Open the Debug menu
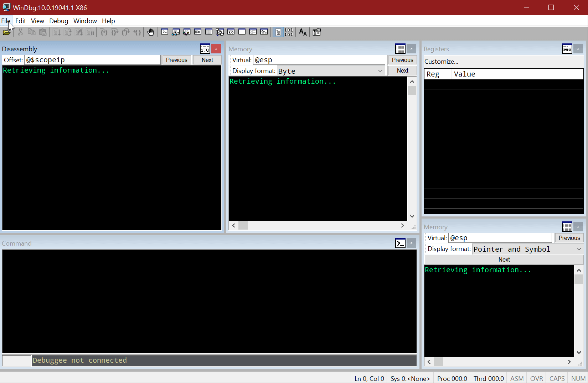 [59, 21]
